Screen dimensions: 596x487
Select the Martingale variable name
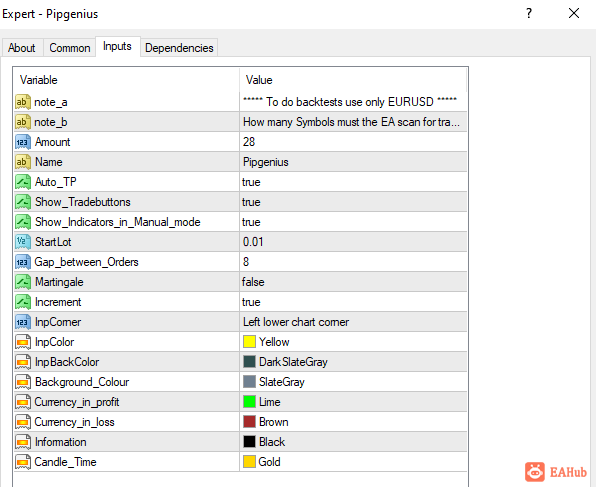[x=59, y=282]
